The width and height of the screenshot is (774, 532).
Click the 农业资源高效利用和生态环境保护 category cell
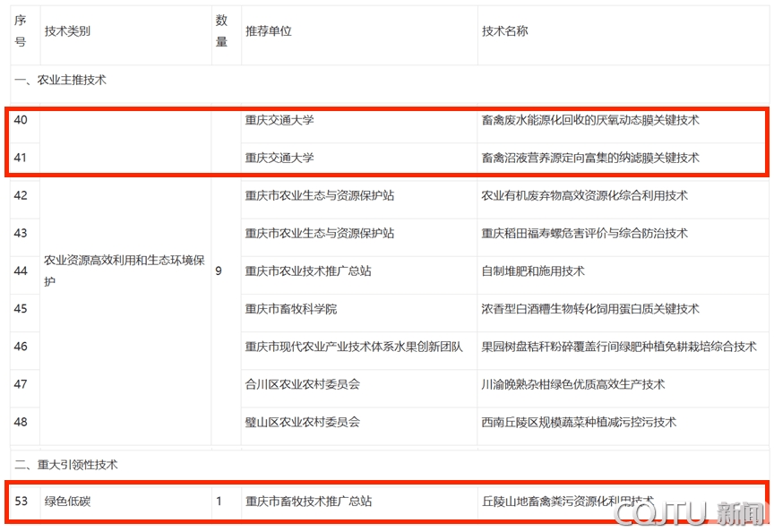[x=125, y=270]
